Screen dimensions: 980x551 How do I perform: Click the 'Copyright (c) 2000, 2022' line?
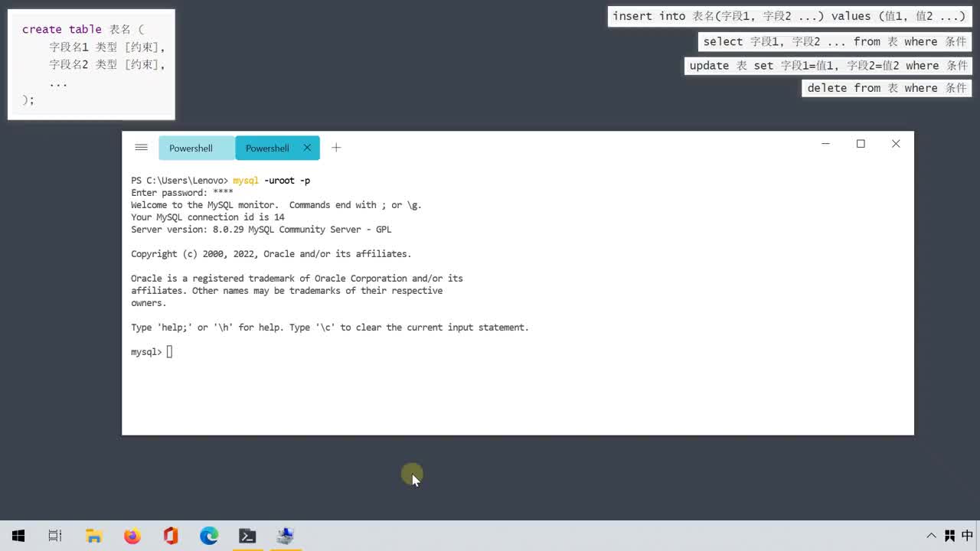pos(271,254)
